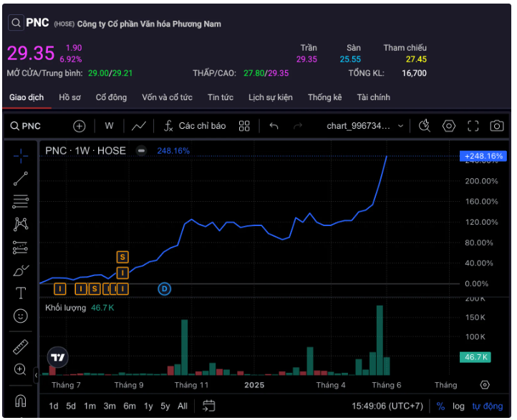Select the 1d time range
This screenshot has width=517, height=420.
[54, 406]
